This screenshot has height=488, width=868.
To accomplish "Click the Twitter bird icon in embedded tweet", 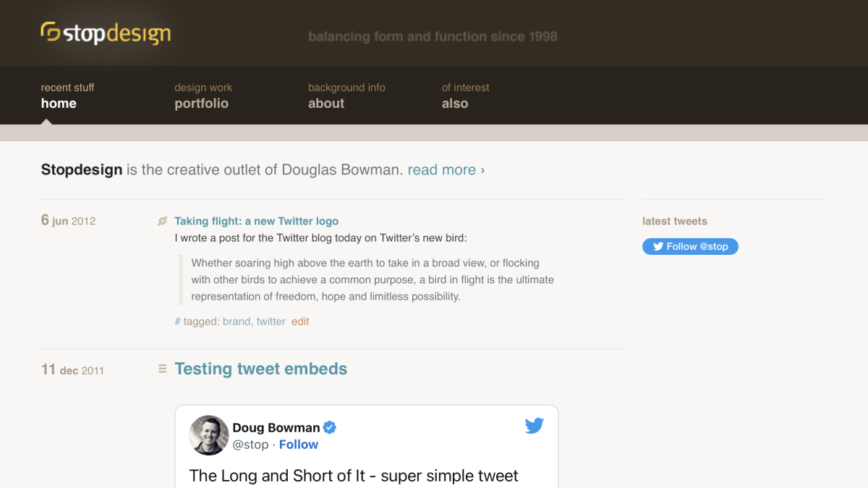I will click(535, 426).
